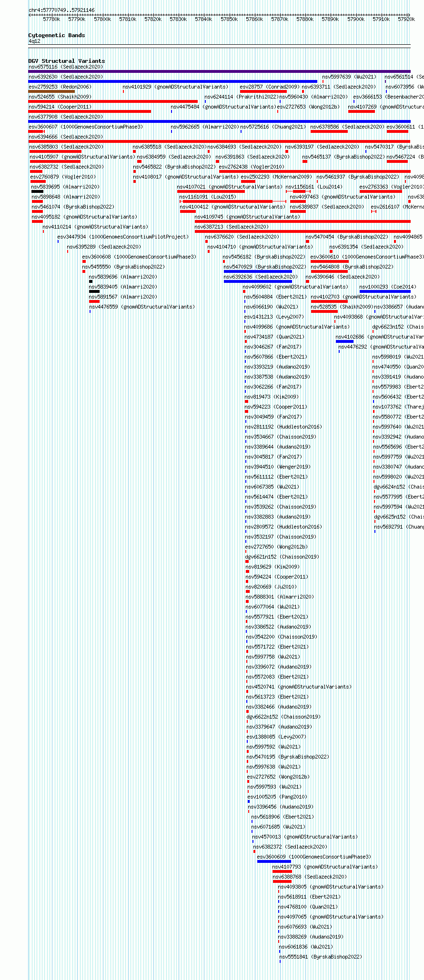The height and width of the screenshot is (980, 424).
Task: Select nsv5839405 (Almarri2020) variant
Action: pyautogui.click(x=123, y=287)
